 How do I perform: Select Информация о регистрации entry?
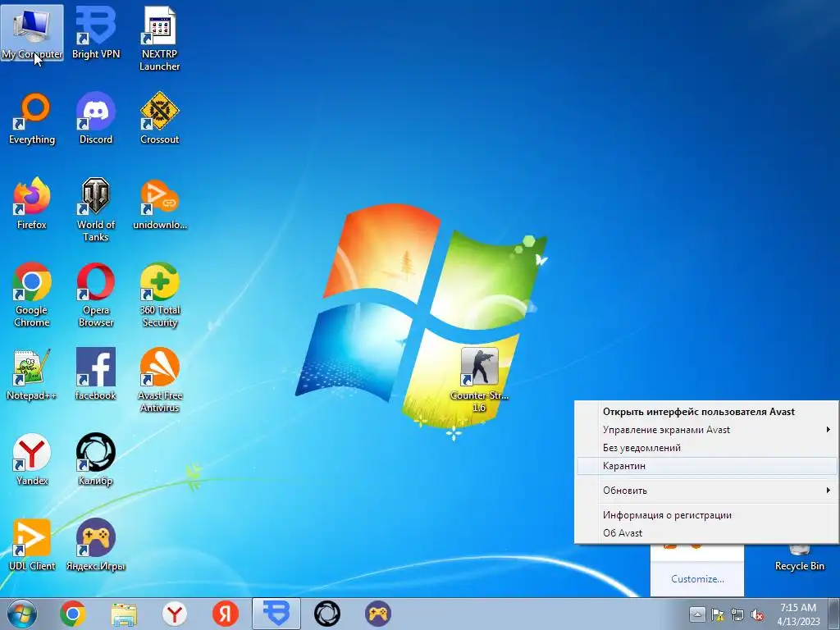pos(706,515)
